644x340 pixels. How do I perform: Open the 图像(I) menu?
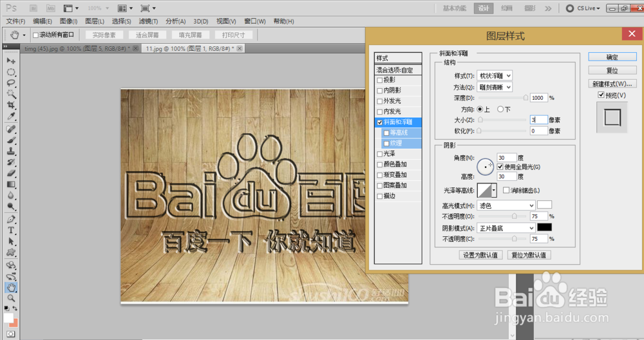69,21
